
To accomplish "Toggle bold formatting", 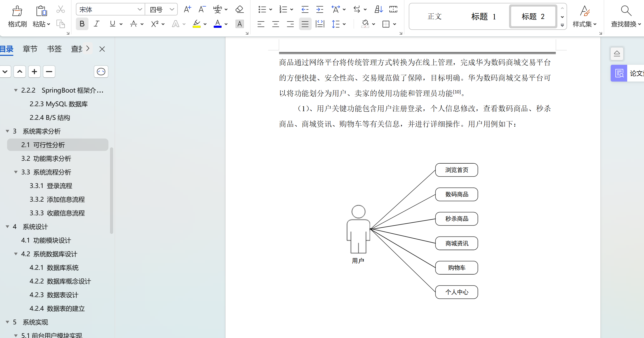I will click(82, 24).
